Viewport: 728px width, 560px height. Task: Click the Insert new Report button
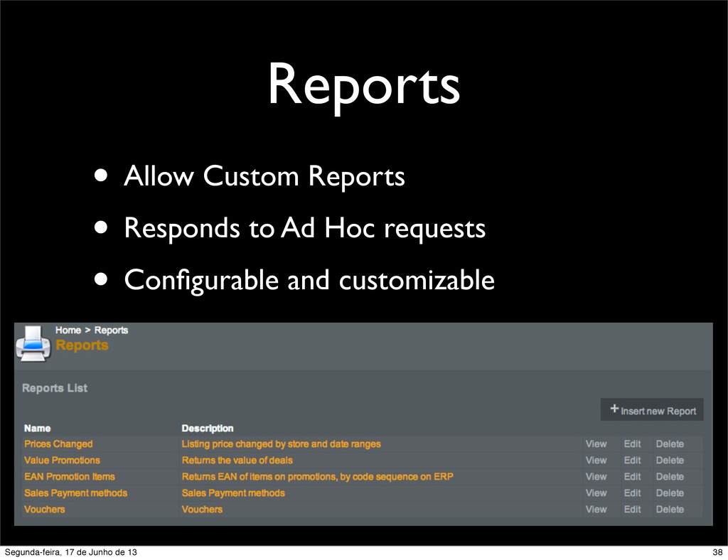[x=652, y=409]
